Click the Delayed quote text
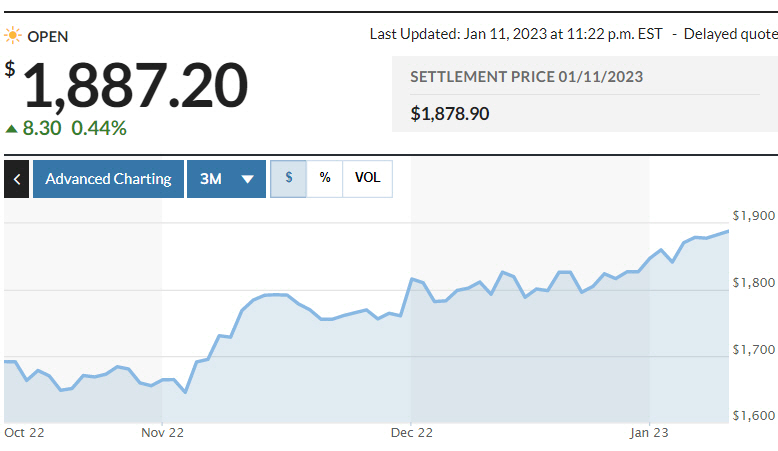The width and height of the screenshot is (778, 451). pyautogui.click(x=730, y=33)
